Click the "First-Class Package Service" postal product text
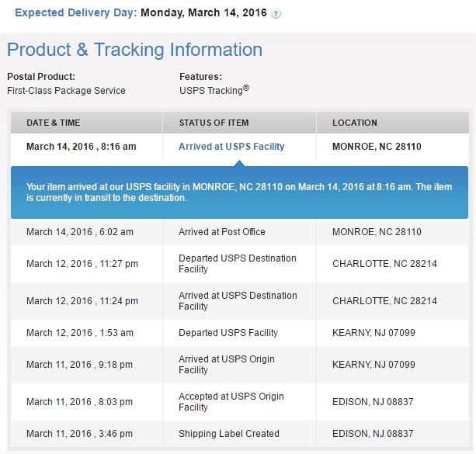The width and height of the screenshot is (476, 454). [66, 90]
